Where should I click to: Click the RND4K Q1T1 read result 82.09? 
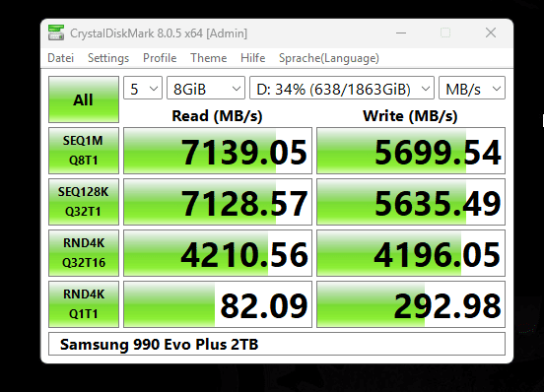click(218, 304)
